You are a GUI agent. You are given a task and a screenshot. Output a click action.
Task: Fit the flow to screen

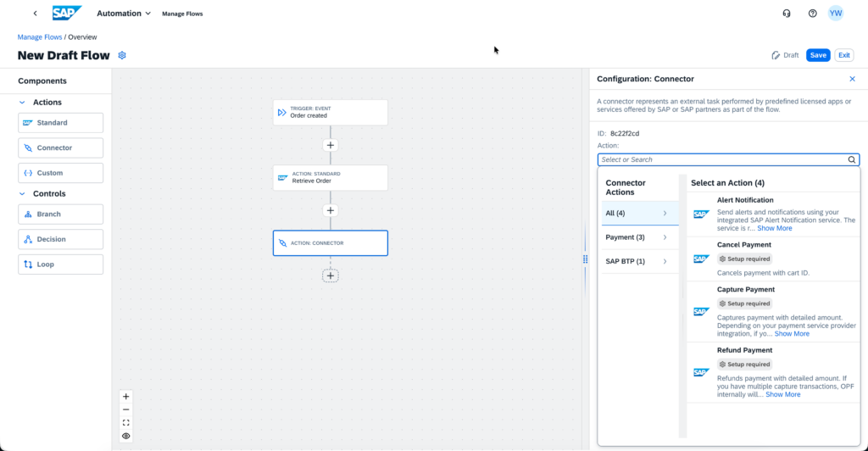[x=126, y=423]
